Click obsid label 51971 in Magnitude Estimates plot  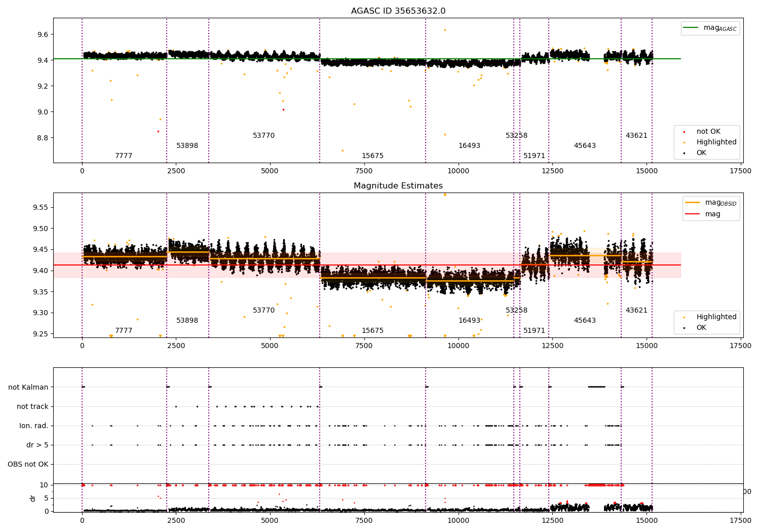tap(535, 331)
